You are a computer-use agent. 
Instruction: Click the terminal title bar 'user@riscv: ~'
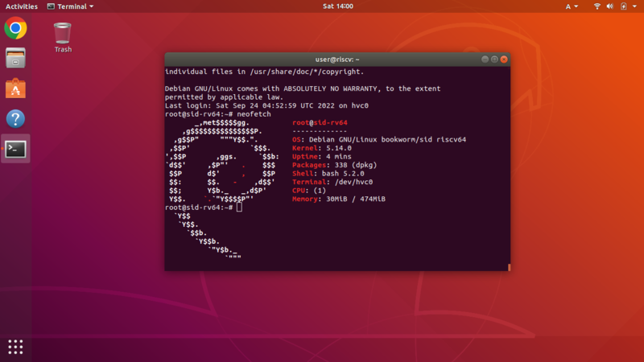(x=337, y=60)
